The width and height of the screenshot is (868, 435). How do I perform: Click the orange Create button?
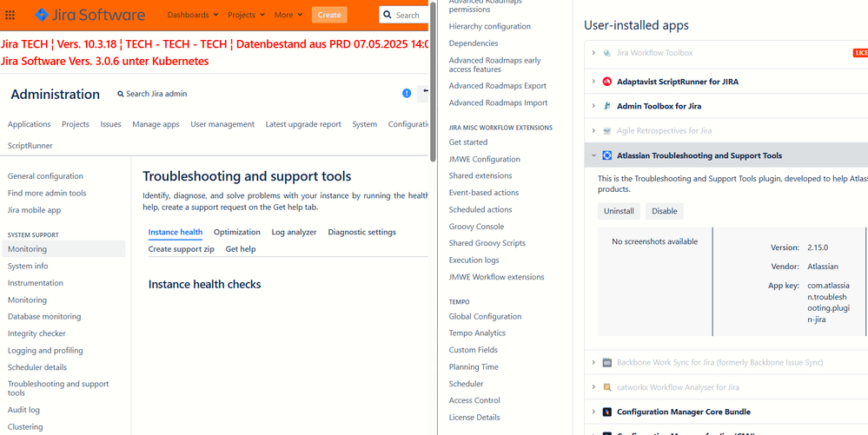tap(329, 15)
